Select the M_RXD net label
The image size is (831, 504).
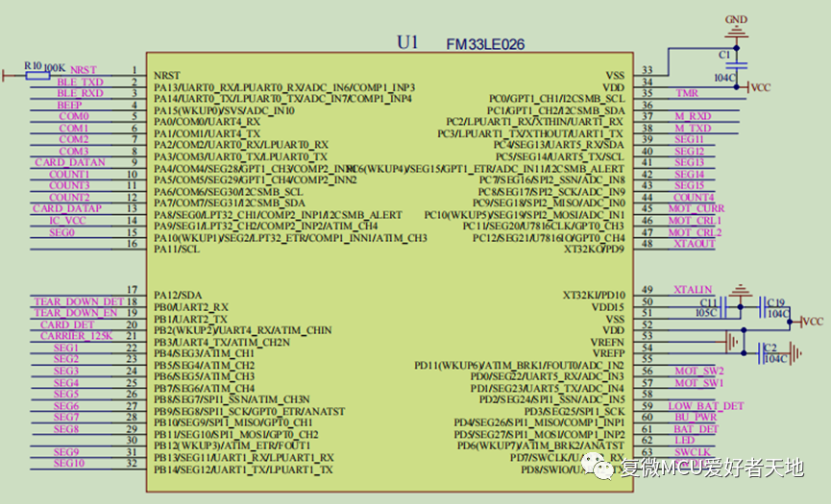click(x=693, y=116)
